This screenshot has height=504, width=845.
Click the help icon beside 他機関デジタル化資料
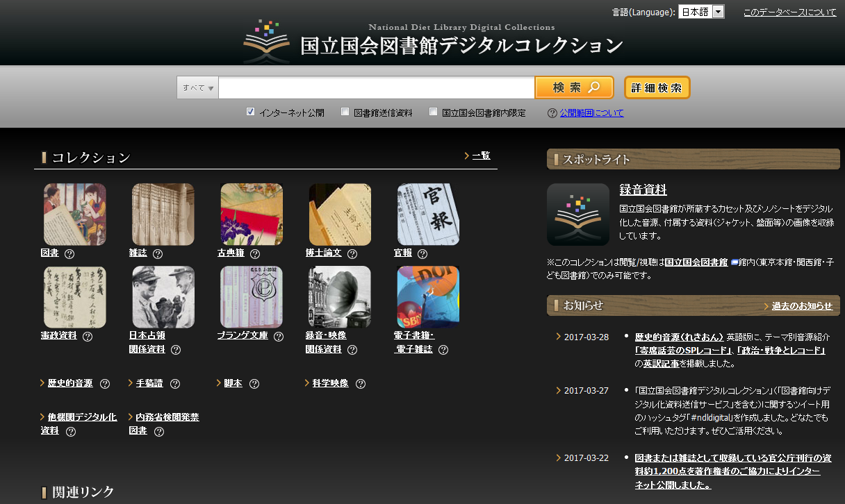(x=71, y=432)
